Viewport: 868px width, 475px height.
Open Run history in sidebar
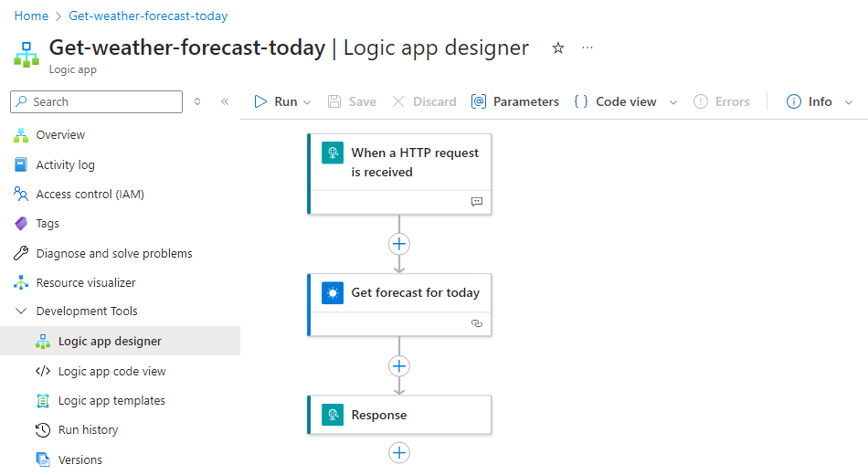click(x=88, y=430)
